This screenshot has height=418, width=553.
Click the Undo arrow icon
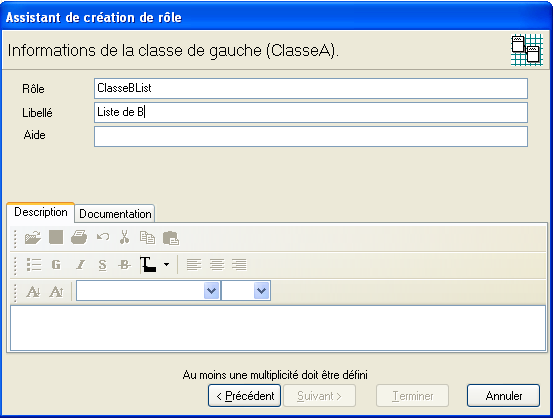(103, 237)
